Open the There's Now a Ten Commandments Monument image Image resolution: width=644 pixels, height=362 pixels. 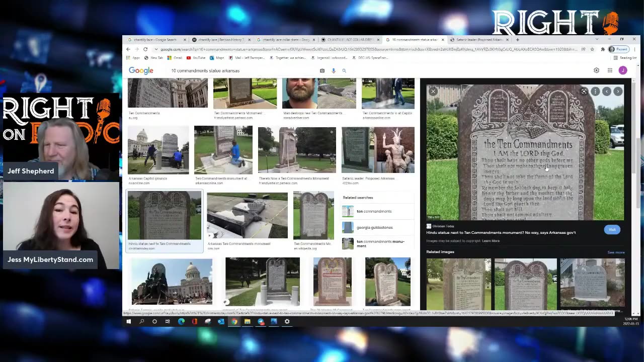tap(297, 150)
